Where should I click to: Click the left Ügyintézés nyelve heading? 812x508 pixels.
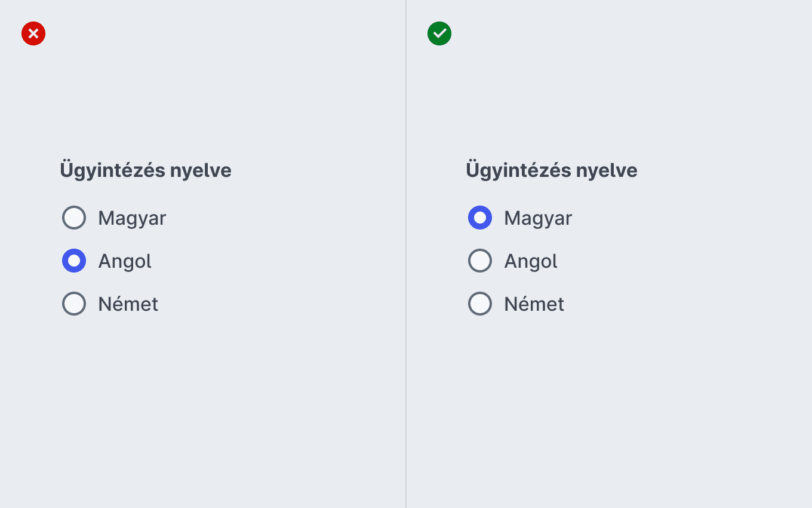146,171
